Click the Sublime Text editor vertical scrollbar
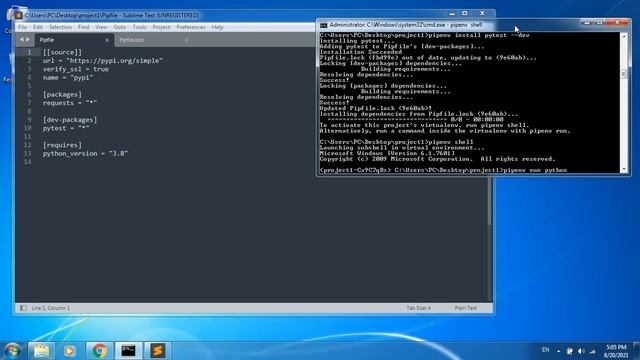This screenshot has width=640, height=360. (489, 200)
